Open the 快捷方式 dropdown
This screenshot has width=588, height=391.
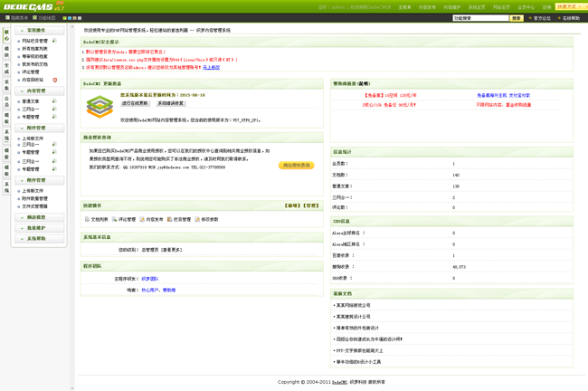point(570,6)
